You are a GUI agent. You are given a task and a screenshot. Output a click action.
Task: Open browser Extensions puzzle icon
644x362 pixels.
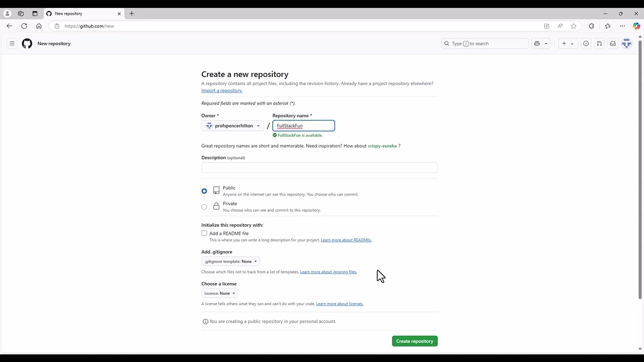tap(591, 26)
